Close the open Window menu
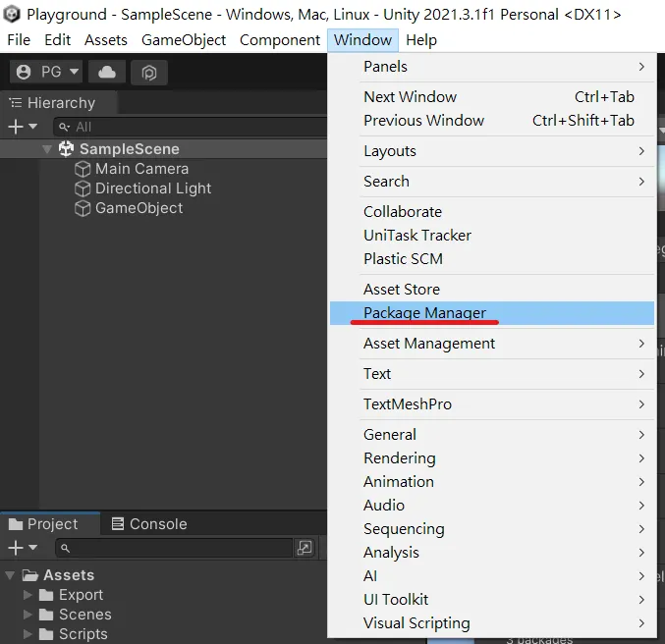This screenshot has width=665, height=644. (x=362, y=40)
